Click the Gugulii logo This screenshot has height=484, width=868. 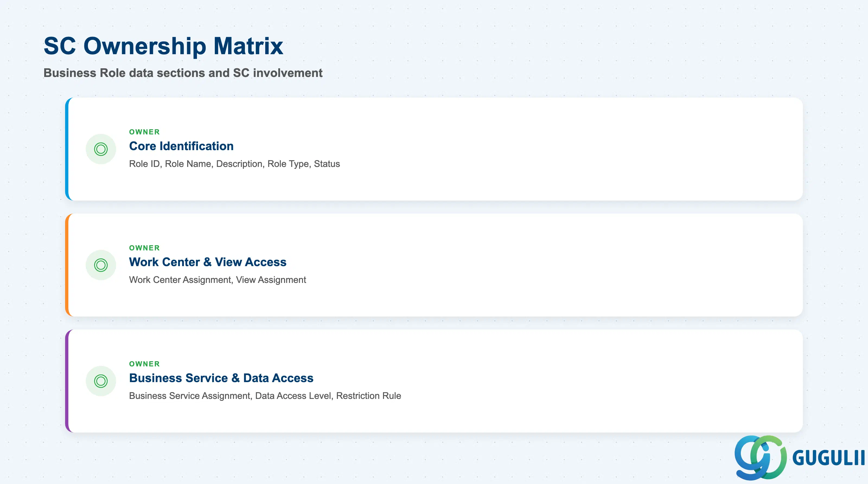(799, 457)
